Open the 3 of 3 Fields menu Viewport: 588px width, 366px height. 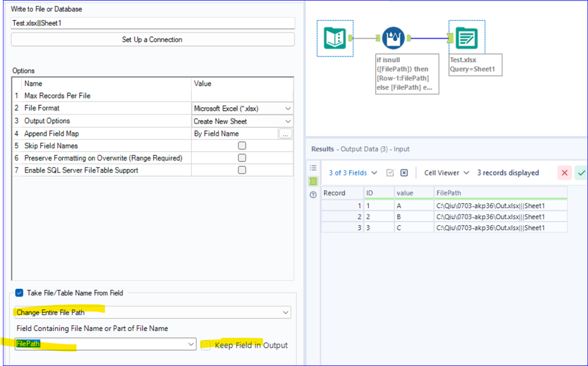tap(352, 173)
